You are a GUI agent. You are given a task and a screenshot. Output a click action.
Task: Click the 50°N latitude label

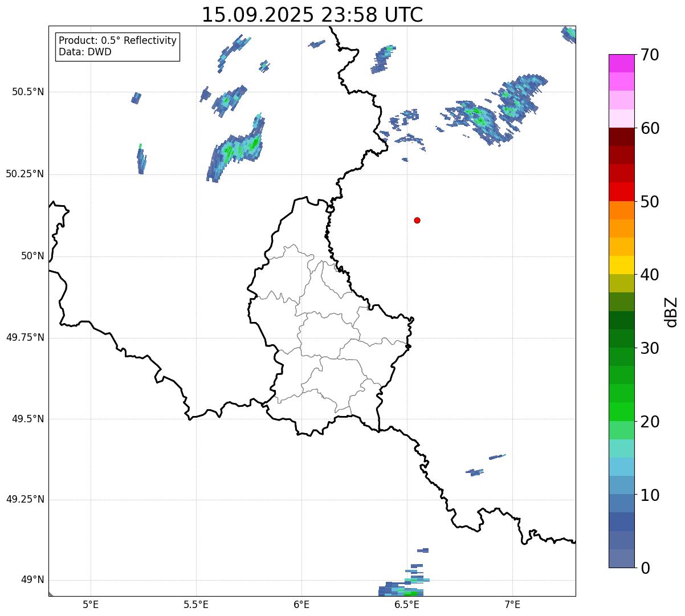coord(33,256)
